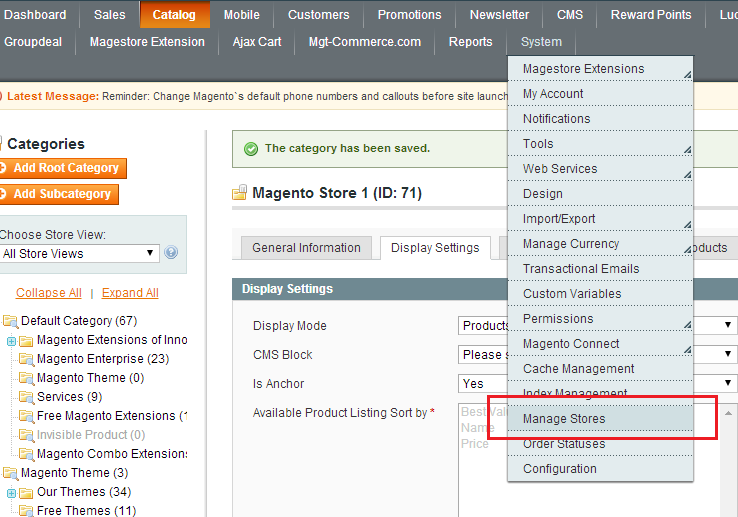This screenshot has height=517, width=738.
Task: Open the Display Mode dropdown
Action: pos(728,325)
